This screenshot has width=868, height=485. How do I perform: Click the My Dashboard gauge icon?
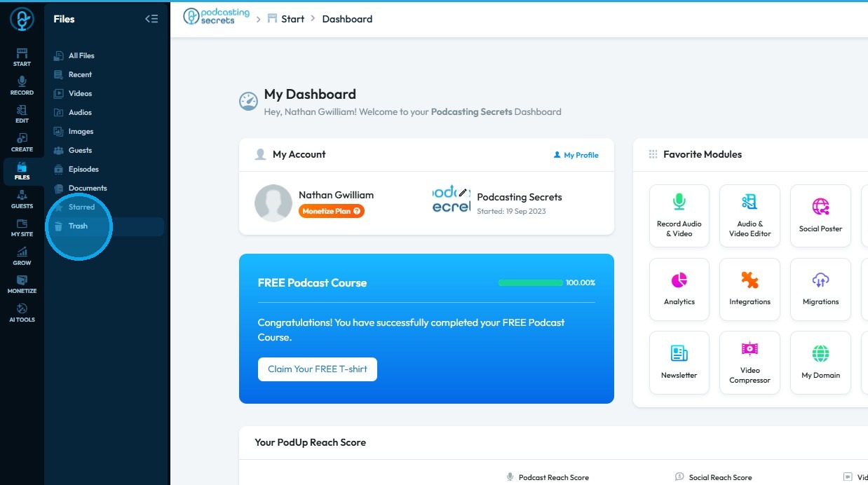pyautogui.click(x=249, y=102)
